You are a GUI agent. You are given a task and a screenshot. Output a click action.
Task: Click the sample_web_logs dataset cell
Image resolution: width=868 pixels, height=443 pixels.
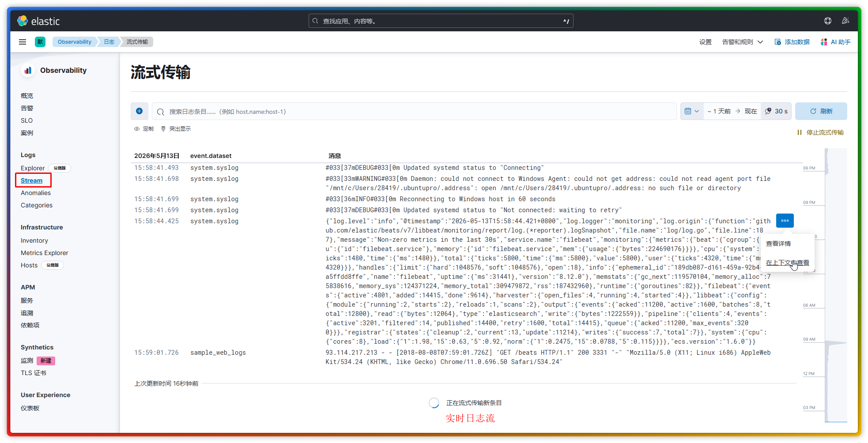(218, 353)
